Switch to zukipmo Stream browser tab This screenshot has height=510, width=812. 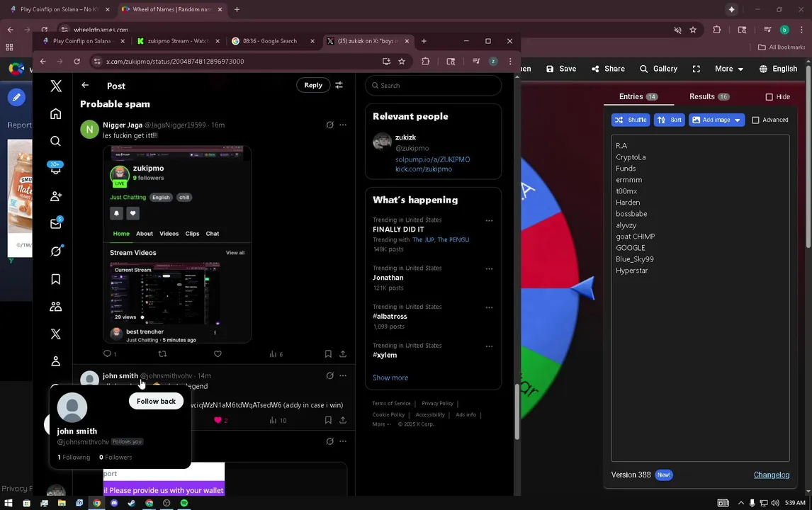(178, 41)
